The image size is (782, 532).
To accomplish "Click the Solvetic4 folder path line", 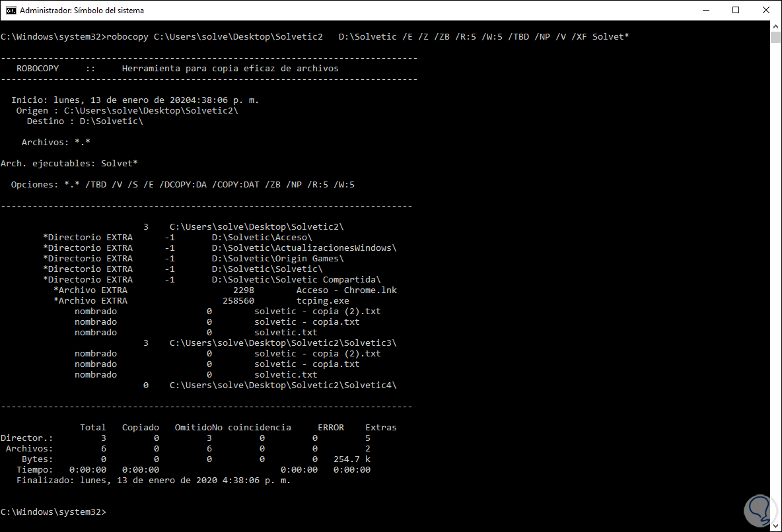I will [x=283, y=385].
